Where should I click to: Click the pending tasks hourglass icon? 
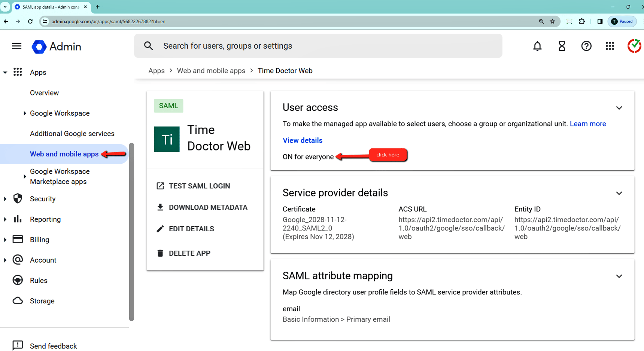click(562, 46)
